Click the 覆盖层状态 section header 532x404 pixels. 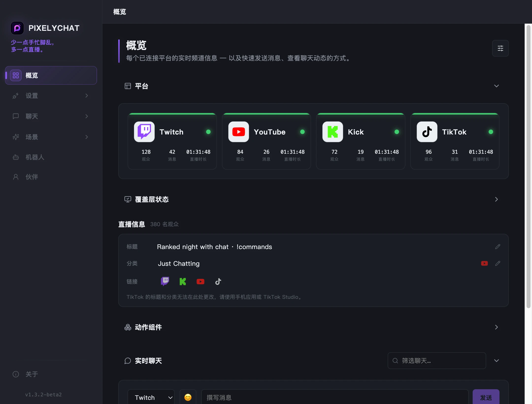(313, 199)
